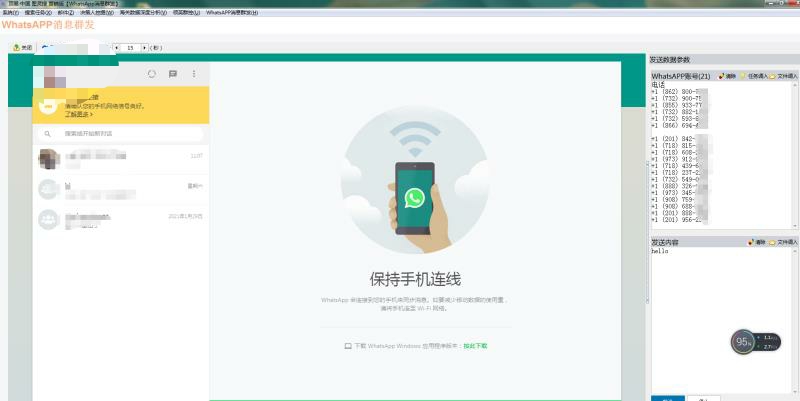This screenshot has height=401, width=800.
Task: Open the three-dot WhatsApp menu
Action: pyautogui.click(x=194, y=74)
